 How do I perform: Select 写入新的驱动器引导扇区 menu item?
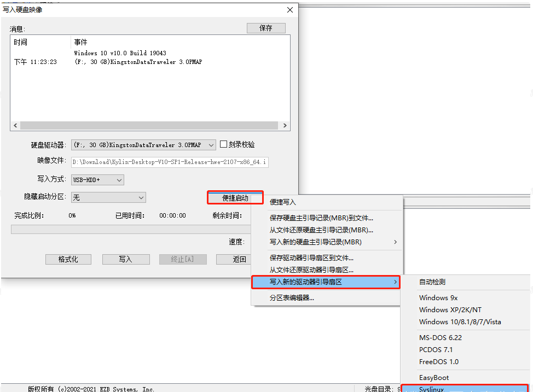coord(326,282)
